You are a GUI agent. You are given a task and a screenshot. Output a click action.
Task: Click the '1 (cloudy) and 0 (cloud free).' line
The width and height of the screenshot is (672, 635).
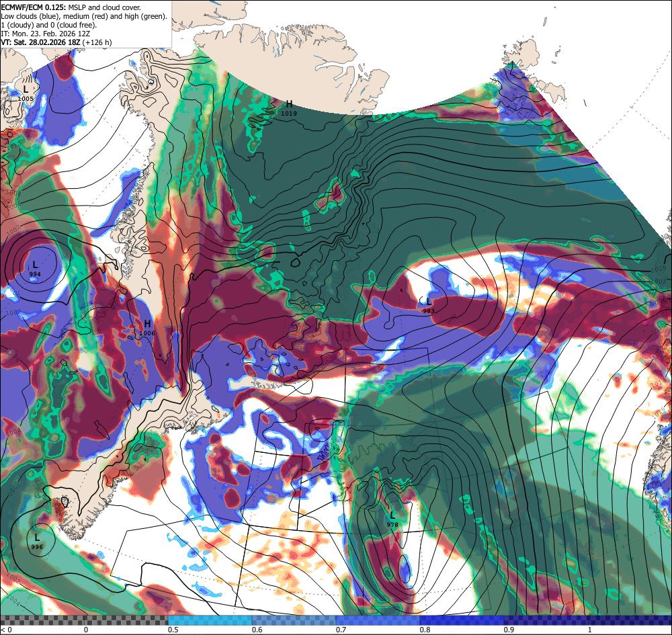49,25
